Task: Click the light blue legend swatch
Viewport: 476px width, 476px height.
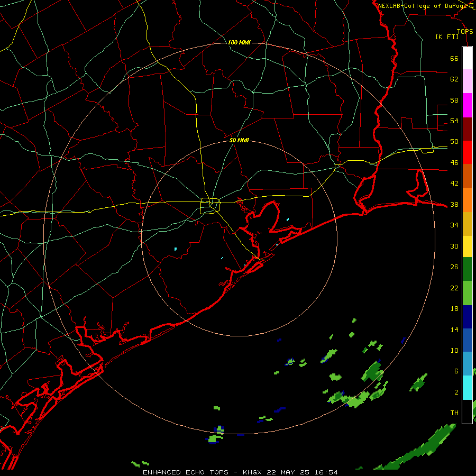Action: pos(467,364)
